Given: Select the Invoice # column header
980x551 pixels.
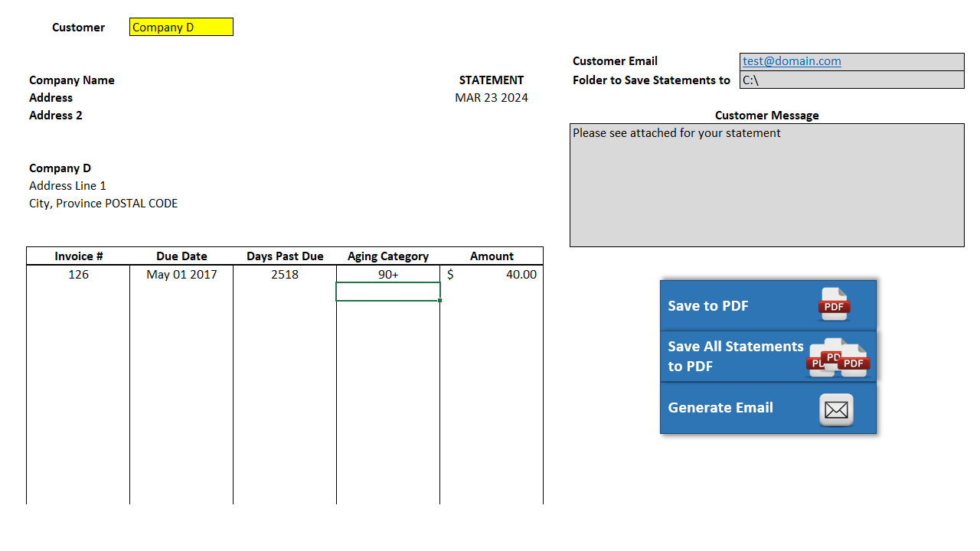Looking at the screenshot, I should (x=78, y=256).
